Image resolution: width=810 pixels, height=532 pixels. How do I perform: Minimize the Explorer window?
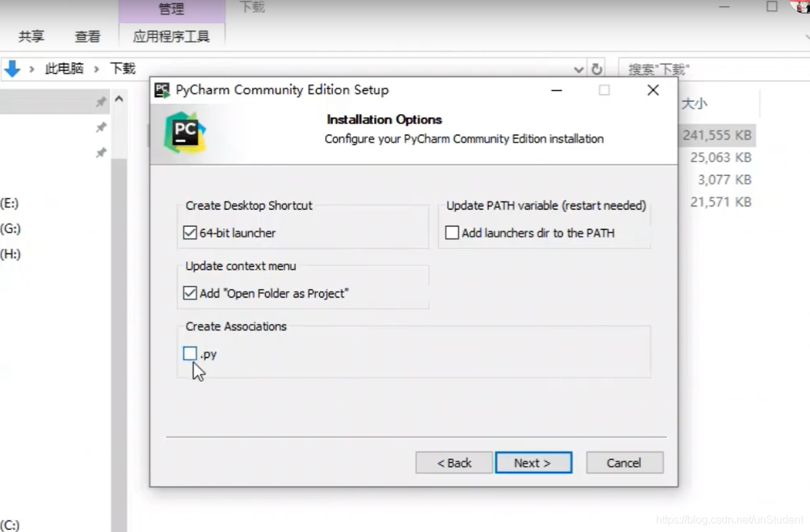[724, 7]
